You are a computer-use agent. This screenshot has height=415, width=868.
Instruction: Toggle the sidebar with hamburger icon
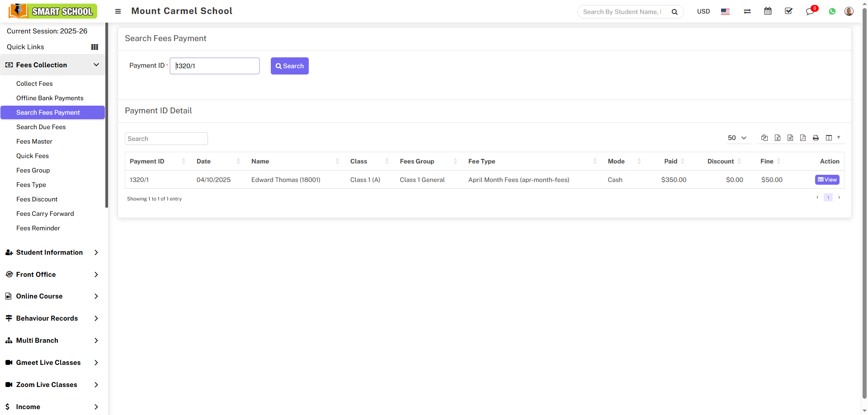click(118, 11)
